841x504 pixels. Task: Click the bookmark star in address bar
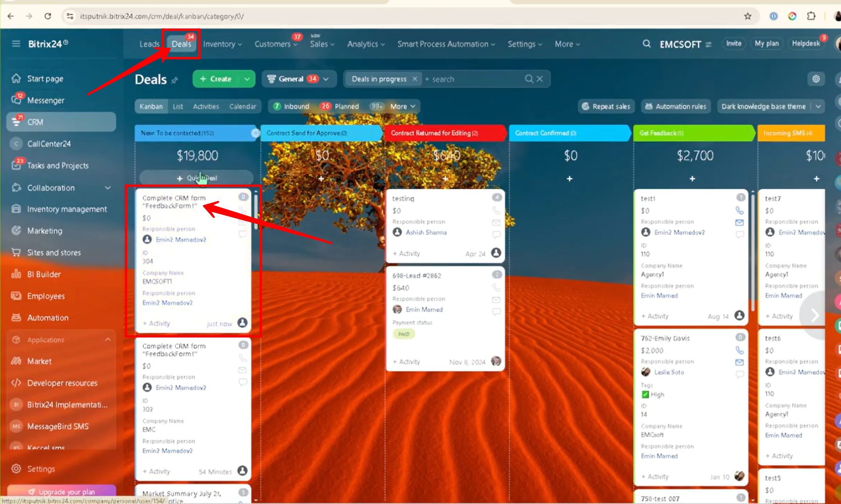click(x=748, y=16)
